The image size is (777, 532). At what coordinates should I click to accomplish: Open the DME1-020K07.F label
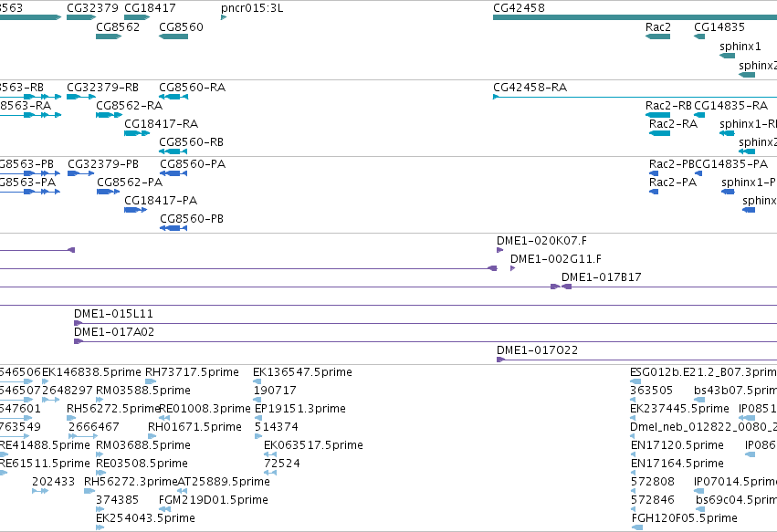pos(541,241)
